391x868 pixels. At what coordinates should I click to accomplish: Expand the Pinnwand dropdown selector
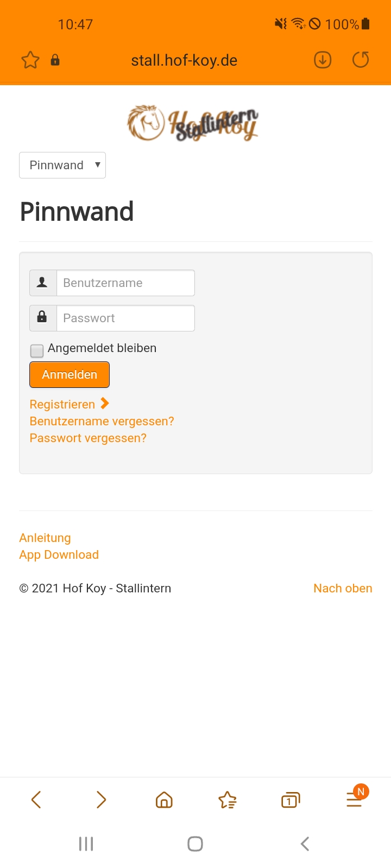coord(62,165)
